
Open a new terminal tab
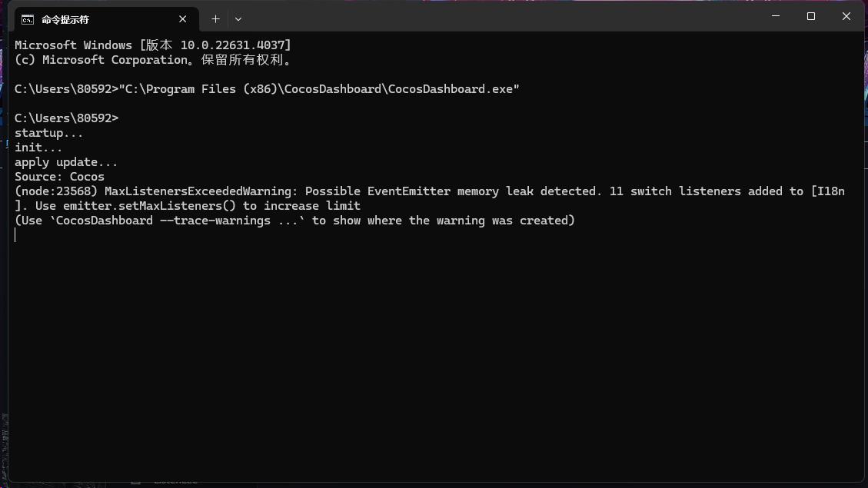[216, 18]
